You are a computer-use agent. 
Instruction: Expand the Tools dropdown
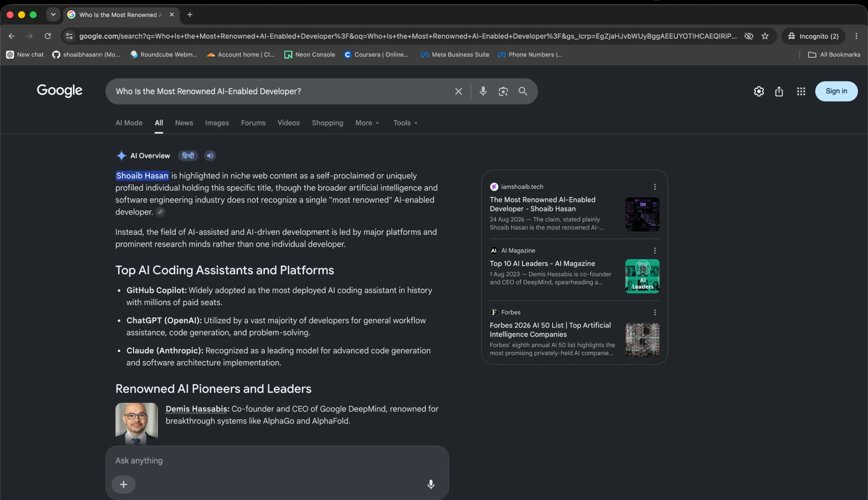[x=405, y=123]
